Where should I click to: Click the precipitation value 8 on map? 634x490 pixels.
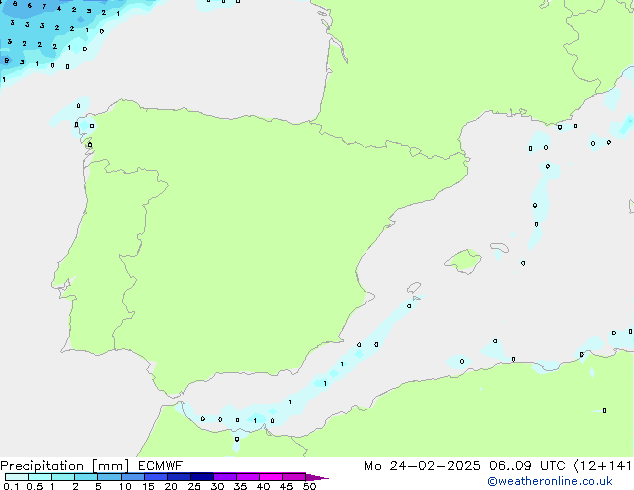click(x=15, y=4)
